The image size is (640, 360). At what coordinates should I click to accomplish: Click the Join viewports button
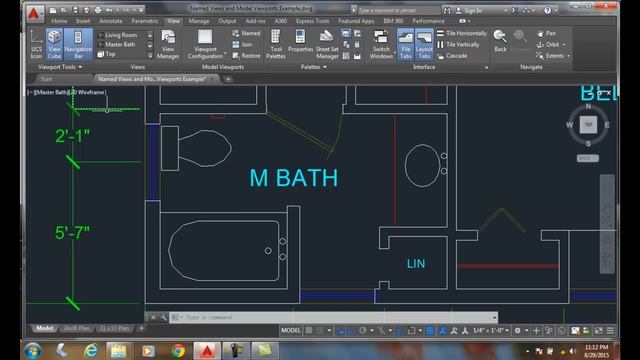(242, 44)
